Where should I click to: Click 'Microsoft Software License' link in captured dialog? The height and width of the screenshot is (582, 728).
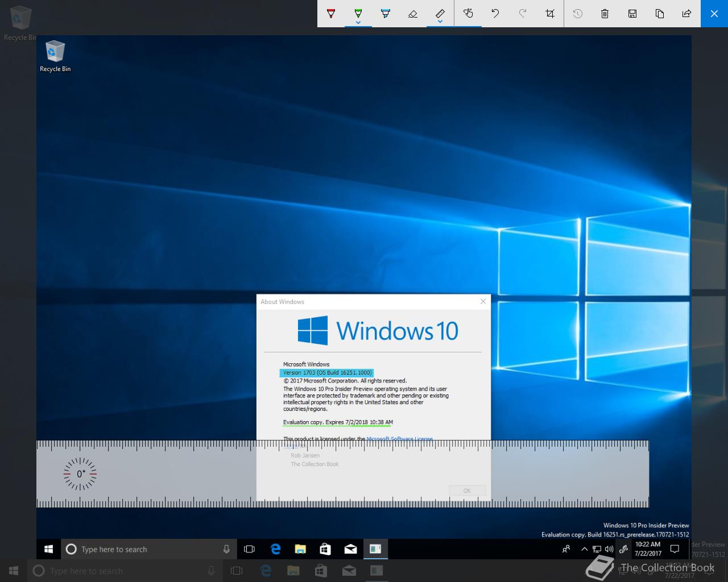pyautogui.click(x=400, y=439)
